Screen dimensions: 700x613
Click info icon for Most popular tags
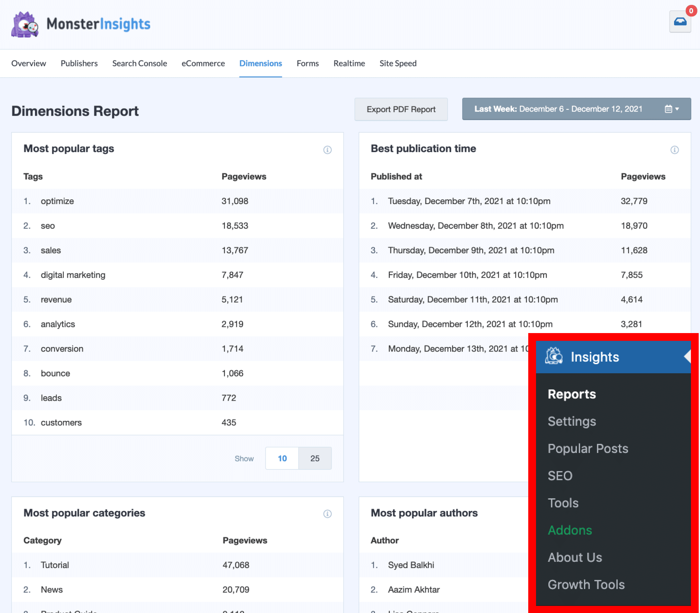click(x=327, y=150)
